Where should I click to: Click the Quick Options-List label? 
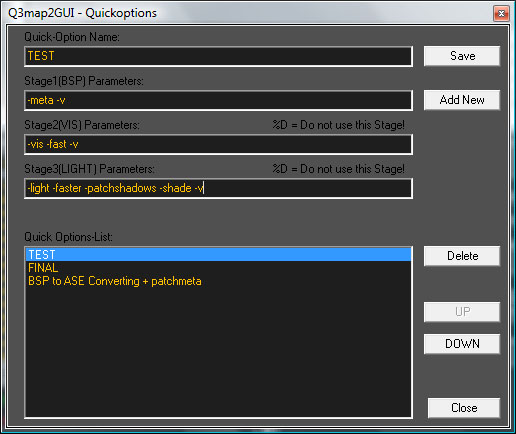point(69,237)
